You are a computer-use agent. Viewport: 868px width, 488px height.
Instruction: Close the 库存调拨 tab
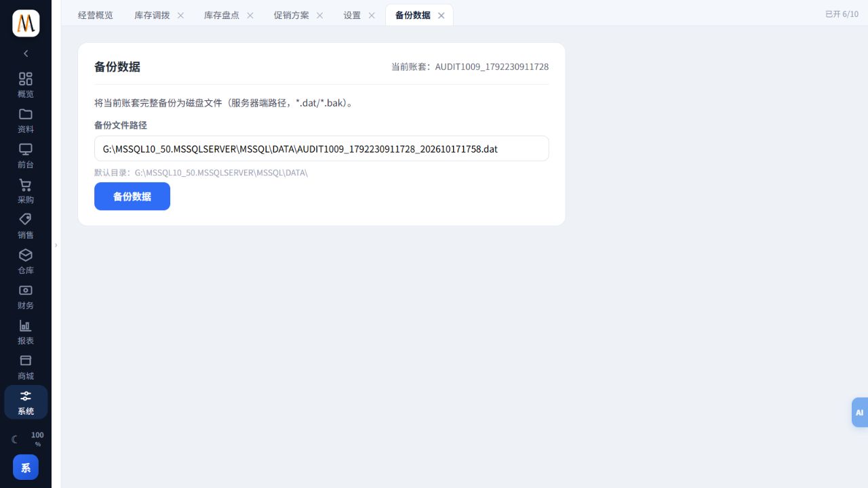(x=180, y=15)
